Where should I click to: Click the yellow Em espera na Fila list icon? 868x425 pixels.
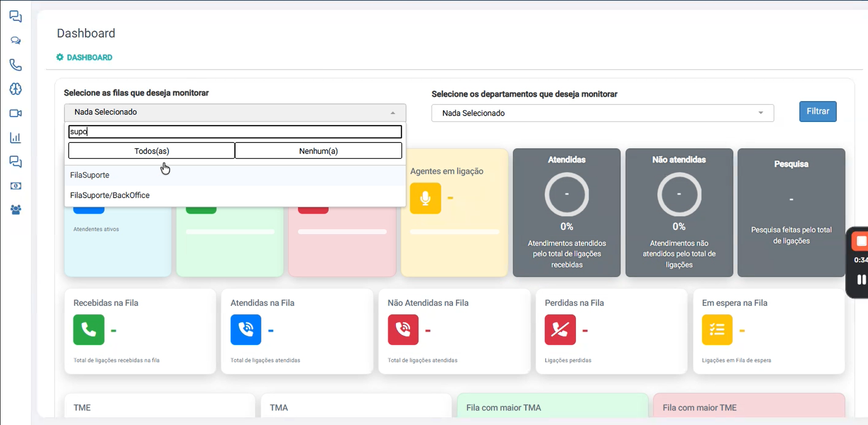coord(717,330)
